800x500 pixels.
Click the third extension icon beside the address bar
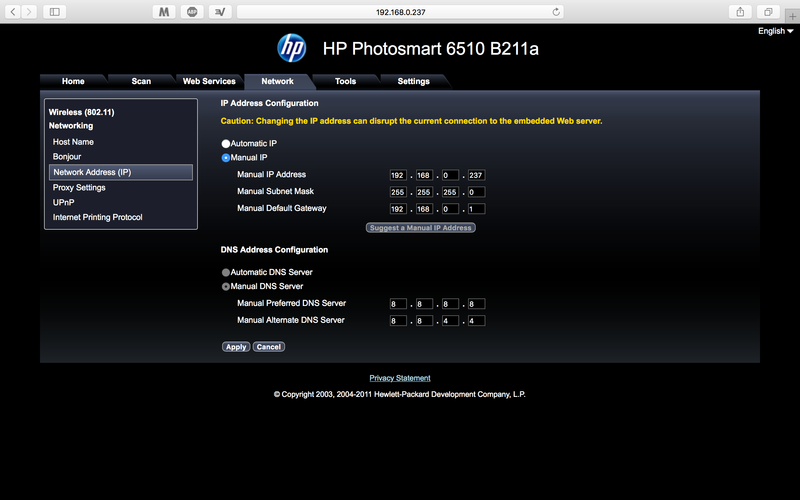(220, 12)
